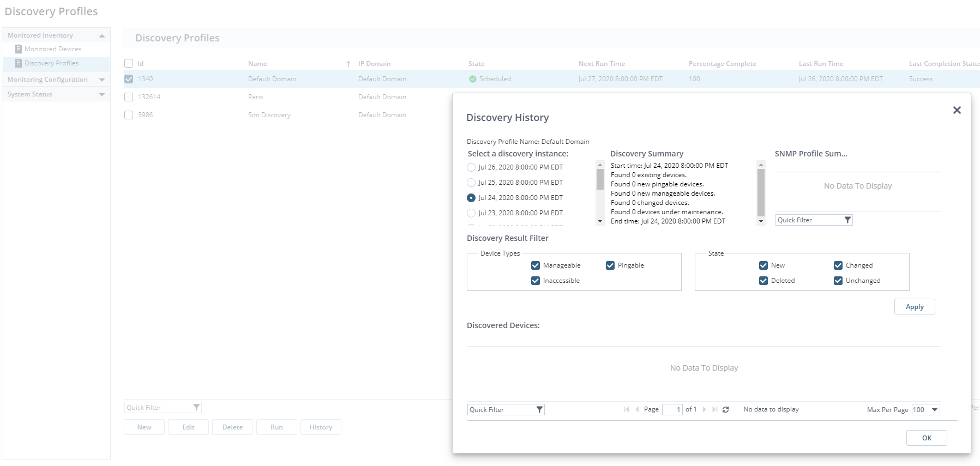The image size is (980, 466).
Task: Uncheck the Manageable device type
Action: 536,265
